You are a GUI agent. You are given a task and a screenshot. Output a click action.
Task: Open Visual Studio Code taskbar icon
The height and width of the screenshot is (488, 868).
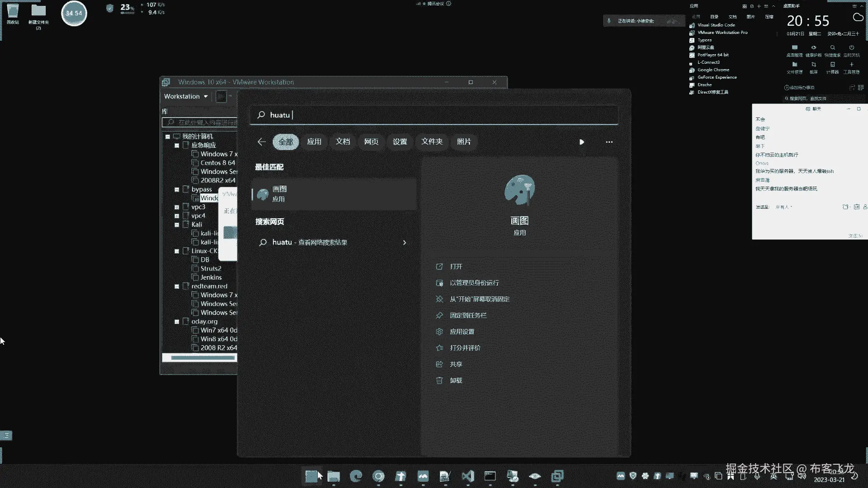pyautogui.click(x=468, y=476)
